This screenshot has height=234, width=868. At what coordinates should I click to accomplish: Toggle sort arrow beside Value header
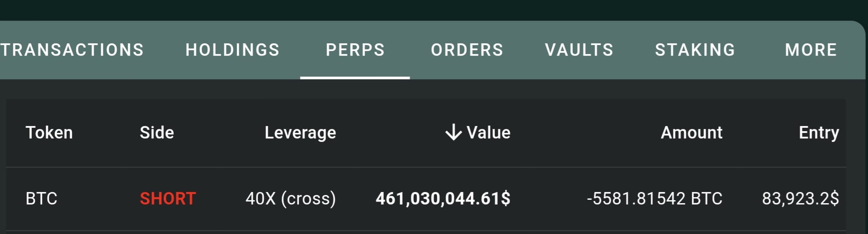tap(453, 132)
